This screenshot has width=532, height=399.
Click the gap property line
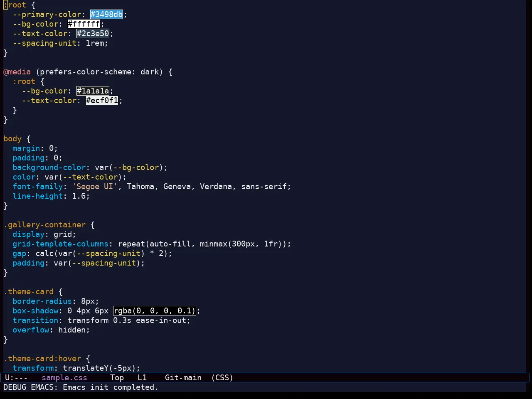point(92,254)
